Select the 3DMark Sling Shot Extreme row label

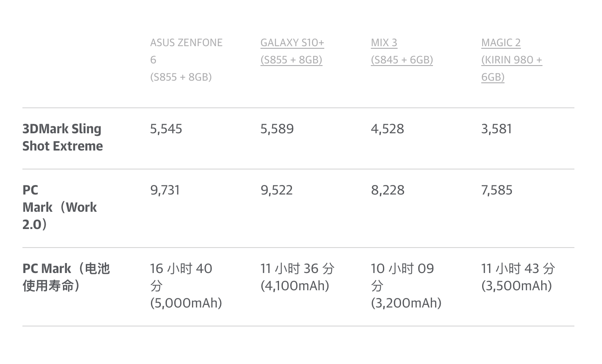63,137
